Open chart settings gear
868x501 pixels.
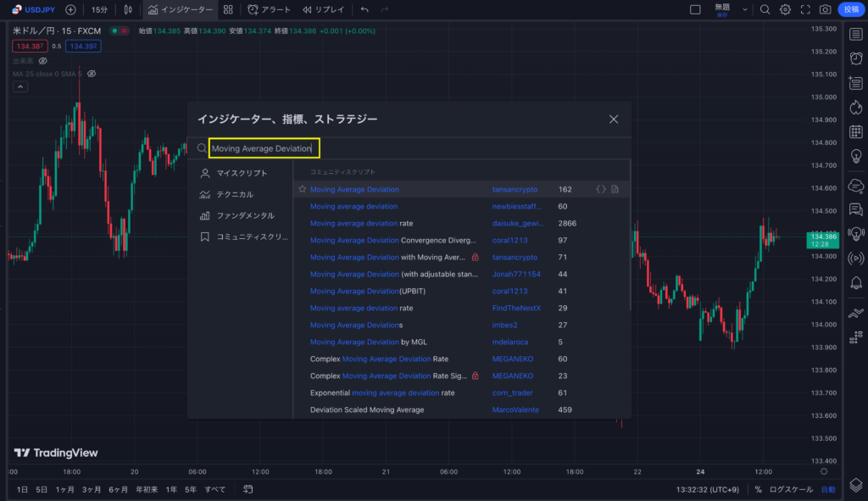[785, 9]
